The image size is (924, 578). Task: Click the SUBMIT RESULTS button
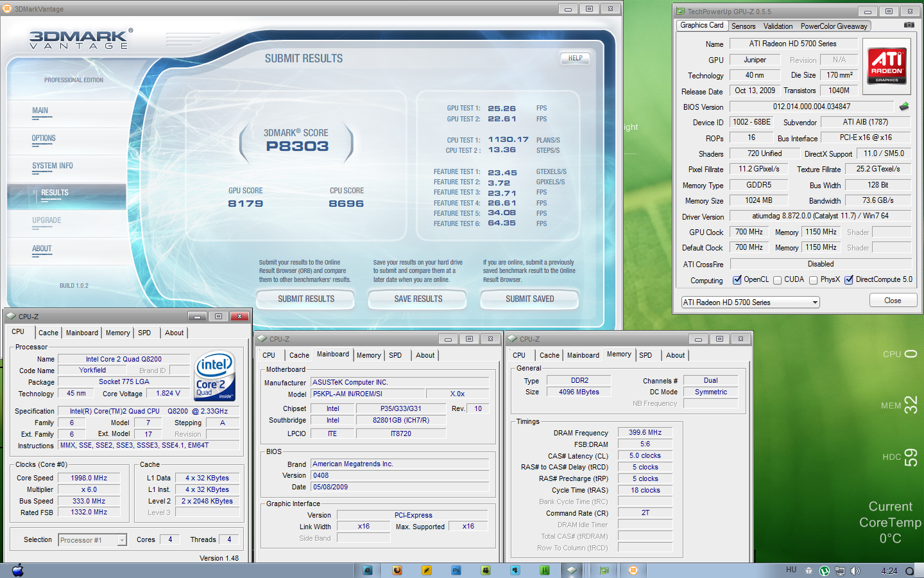pyautogui.click(x=305, y=299)
